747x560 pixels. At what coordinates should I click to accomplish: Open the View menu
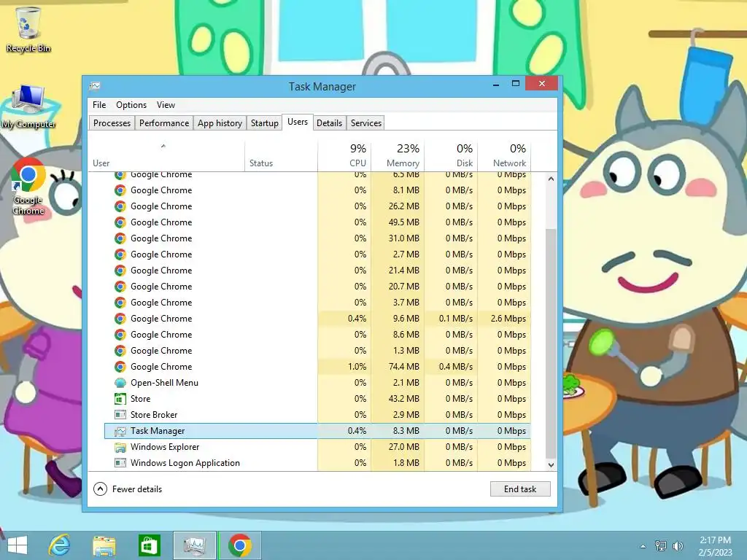coord(166,105)
